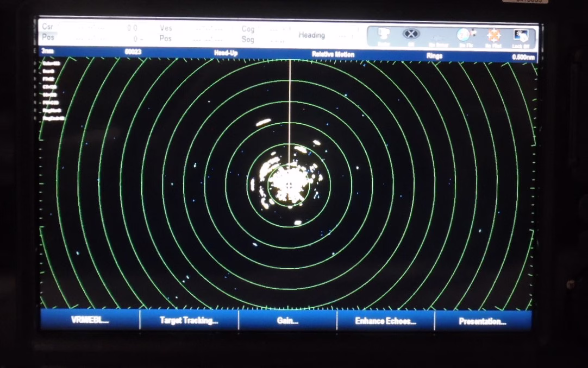Tap the Rings label
The image size is (588, 368).
[434, 56]
